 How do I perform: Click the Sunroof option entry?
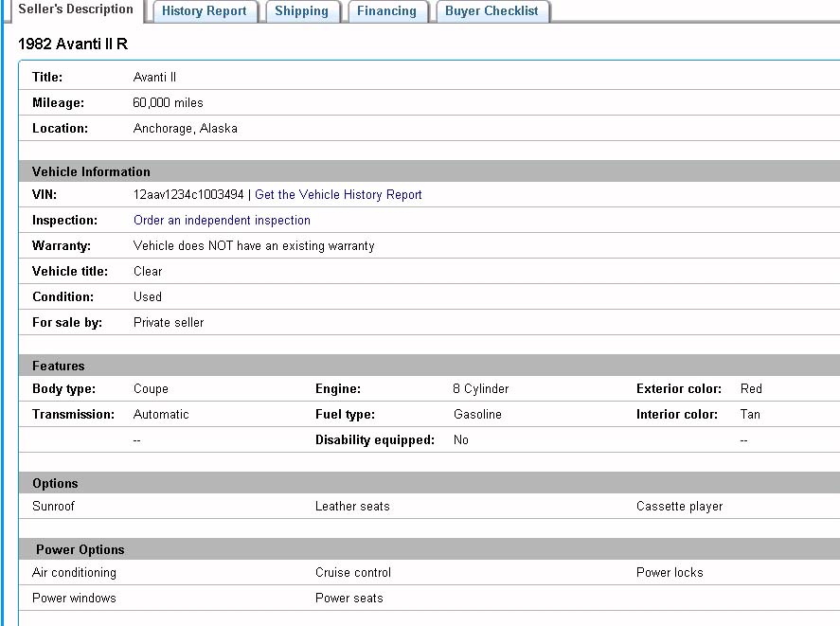(53, 507)
